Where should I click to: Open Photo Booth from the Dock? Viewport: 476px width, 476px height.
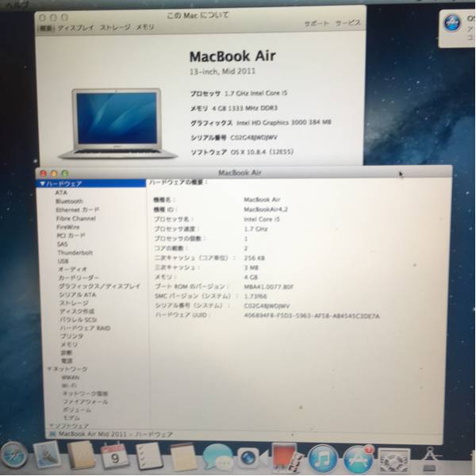tap(286, 458)
